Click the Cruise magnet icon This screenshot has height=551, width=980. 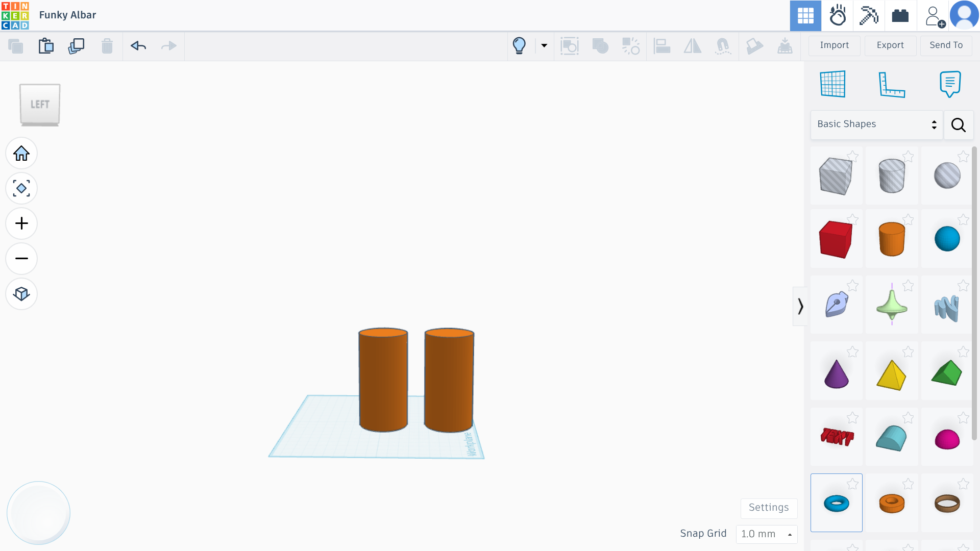723,46
